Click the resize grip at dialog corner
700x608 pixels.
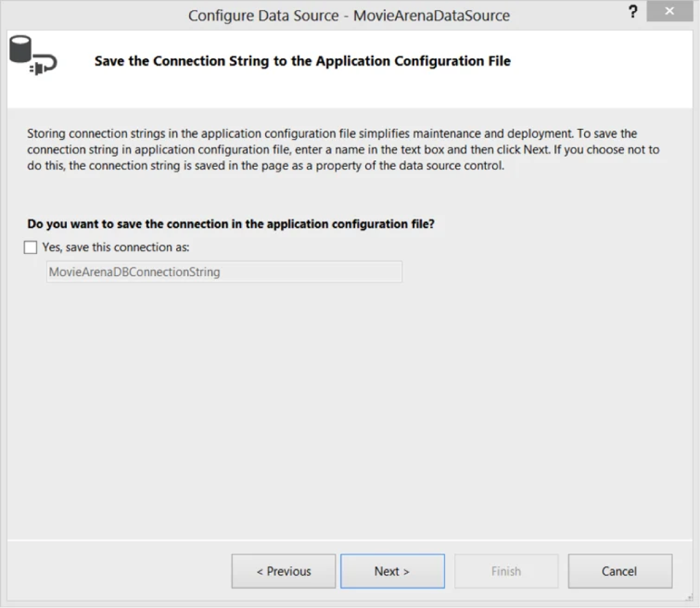point(689,598)
